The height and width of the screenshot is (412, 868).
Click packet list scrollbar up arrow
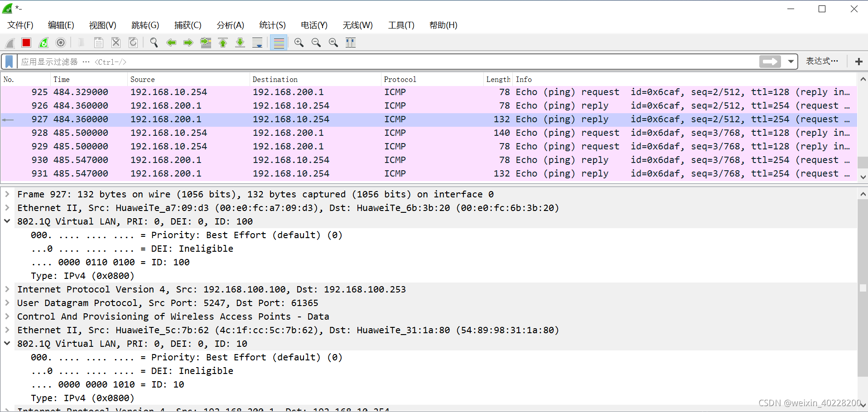(863, 79)
